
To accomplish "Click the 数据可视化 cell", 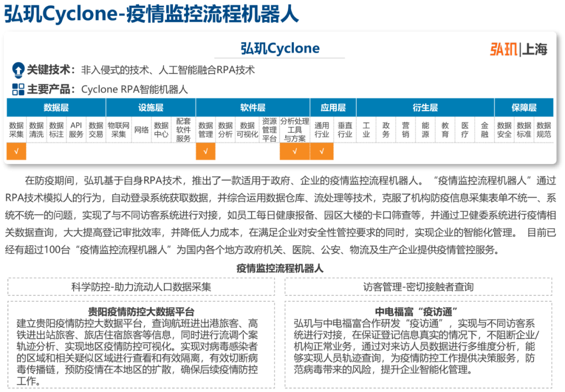I will click(247, 130).
